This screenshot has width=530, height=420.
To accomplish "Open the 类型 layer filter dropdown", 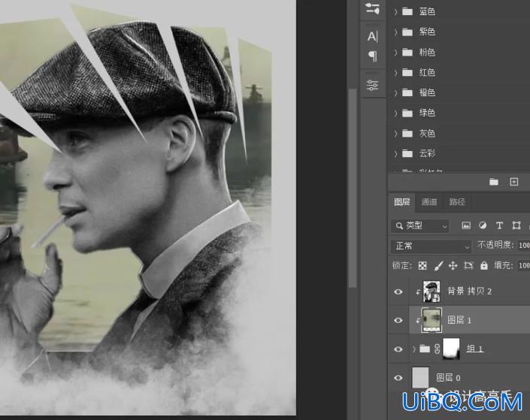I will 420,225.
